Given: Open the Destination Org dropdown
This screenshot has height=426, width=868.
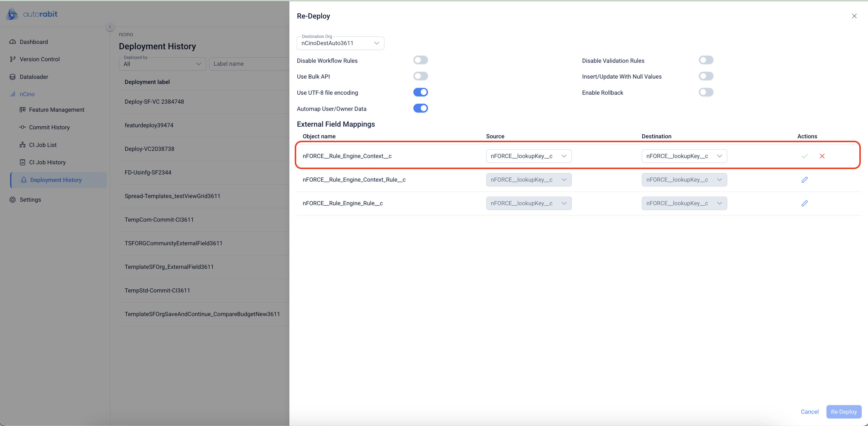Looking at the screenshot, I should click(340, 43).
